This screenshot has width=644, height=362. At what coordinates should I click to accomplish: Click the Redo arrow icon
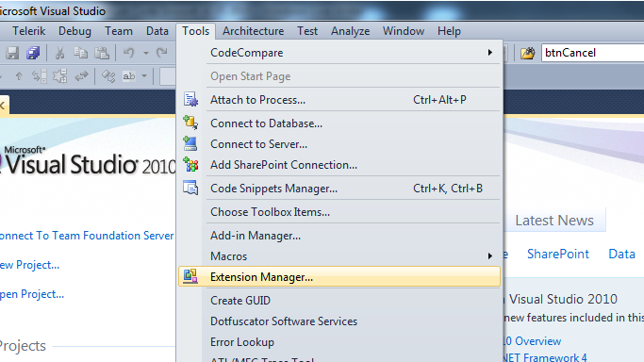[x=162, y=53]
